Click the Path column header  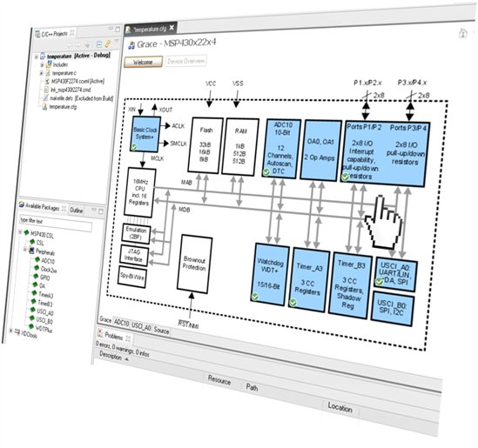pos(252,387)
